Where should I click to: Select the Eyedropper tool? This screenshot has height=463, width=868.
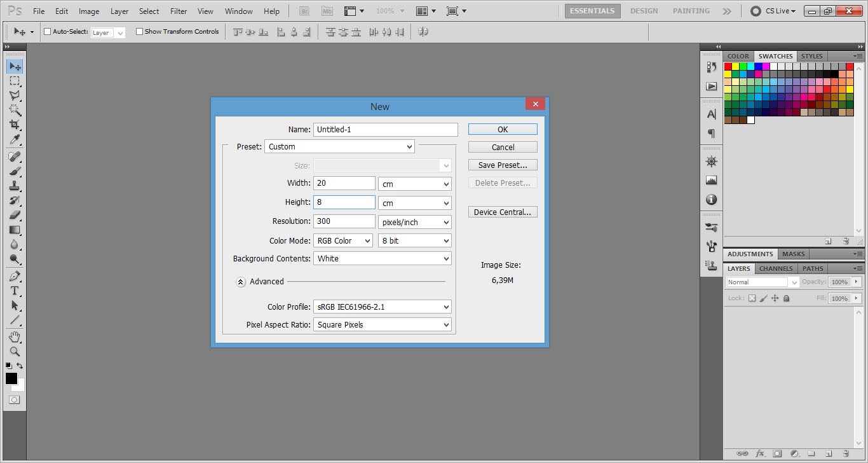point(14,140)
